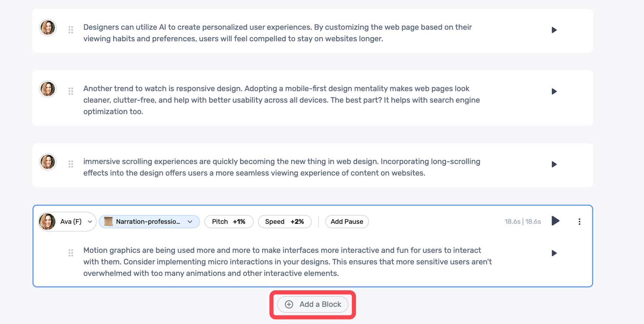Click the spool icon in the narration style selector
Image resolution: width=644 pixels, height=324 pixels.
point(108,221)
